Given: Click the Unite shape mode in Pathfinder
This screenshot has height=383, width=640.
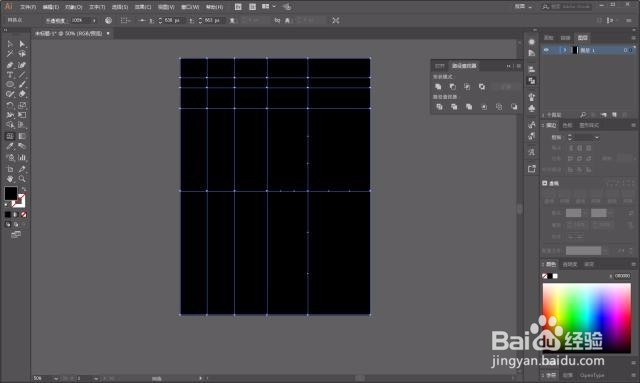Looking at the screenshot, I should click(x=438, y=87).
